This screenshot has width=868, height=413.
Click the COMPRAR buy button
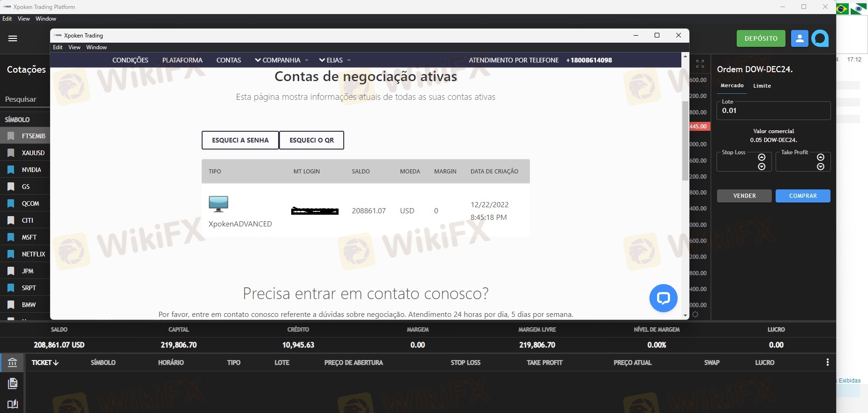click(803, 196)
